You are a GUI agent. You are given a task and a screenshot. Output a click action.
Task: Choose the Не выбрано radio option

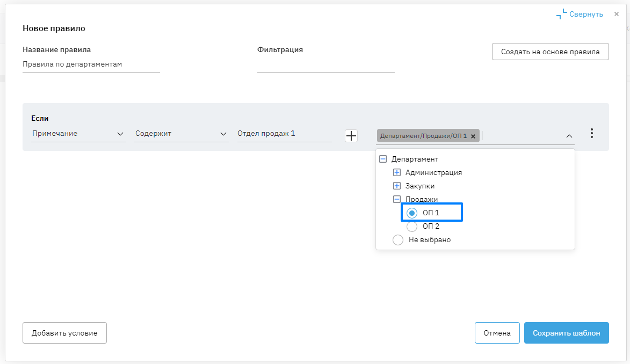[x=398, y=240]
